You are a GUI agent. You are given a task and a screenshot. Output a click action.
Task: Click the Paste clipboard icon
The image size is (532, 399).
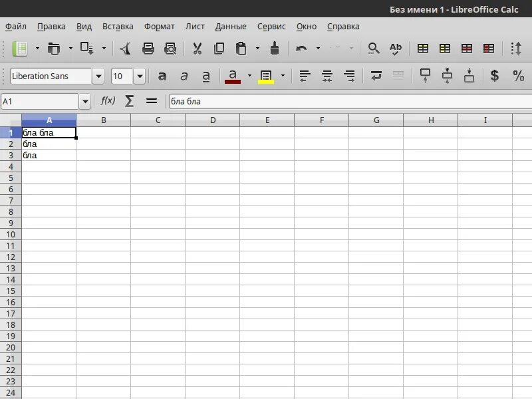(x=241, y=49)
